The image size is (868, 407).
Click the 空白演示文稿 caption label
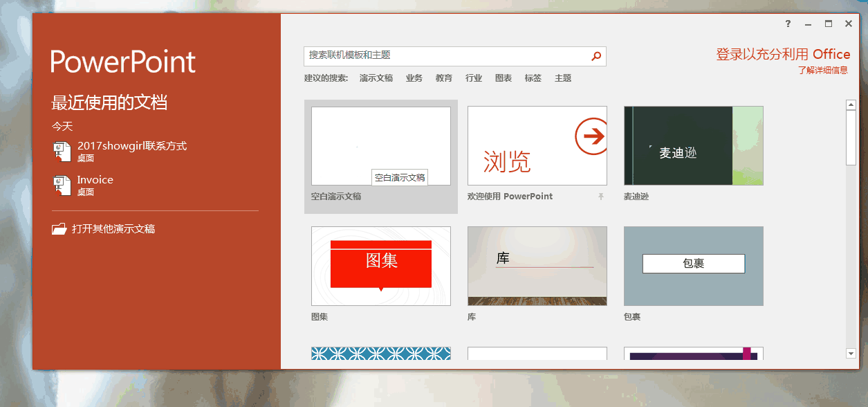pos(336,197)
